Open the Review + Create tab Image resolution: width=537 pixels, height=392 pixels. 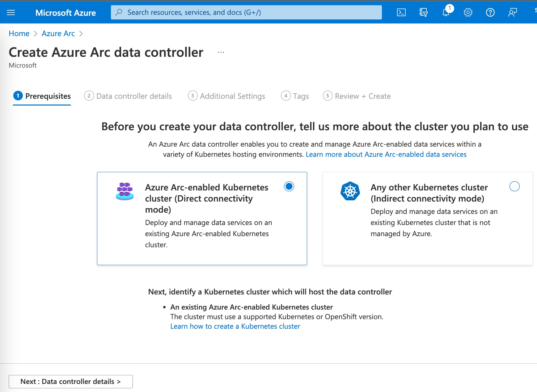pos(357,96)
